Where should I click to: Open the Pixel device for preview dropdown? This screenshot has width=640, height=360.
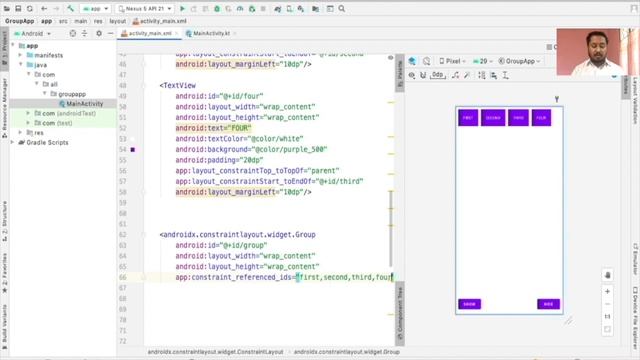[x=452, y=61]
